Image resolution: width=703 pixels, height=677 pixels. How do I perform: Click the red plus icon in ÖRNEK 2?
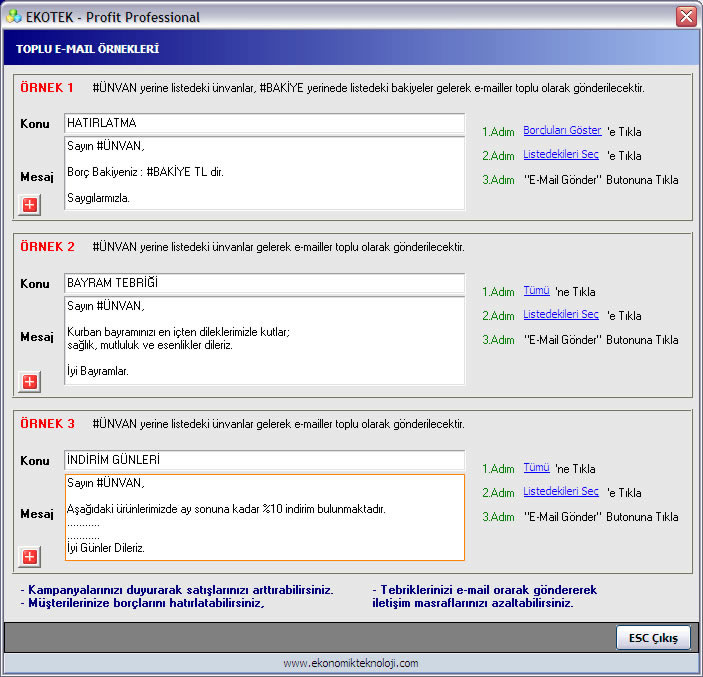click(30, 382)
